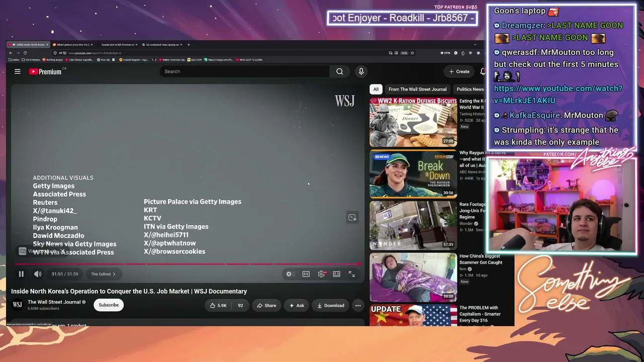644x362 pixels.
Task: Focus the YouTube search field
Action: coord(244,71)
